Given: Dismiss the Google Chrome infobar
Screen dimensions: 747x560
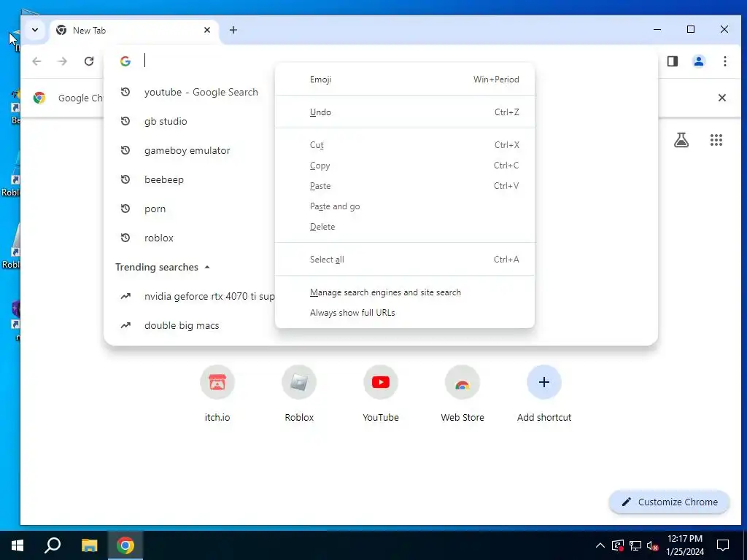Looking at the screenshot, I should pyautogui.click(x=721, y=98).
